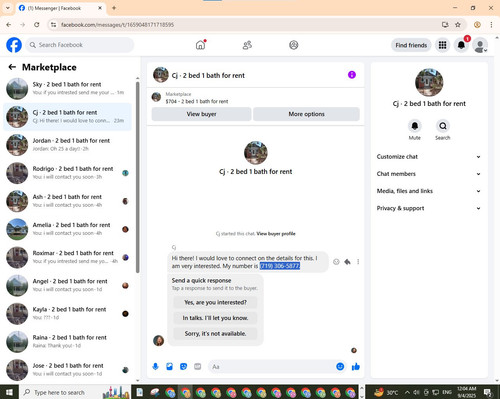
Task: Click the browser address bar URL
Action: pos(117,25)
